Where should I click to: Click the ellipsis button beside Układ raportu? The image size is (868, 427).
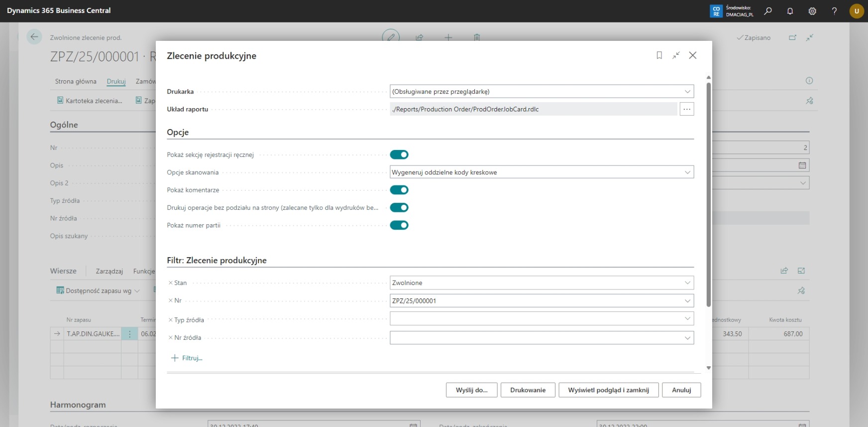click(x=687, y=109)
